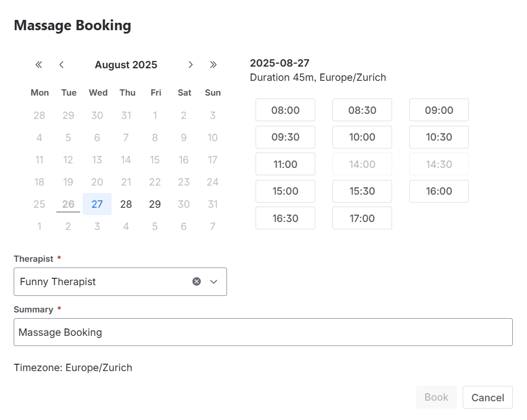Screen dimensions: 527x420
Task: Advance to next month arrow
Action: click(191, 65)
